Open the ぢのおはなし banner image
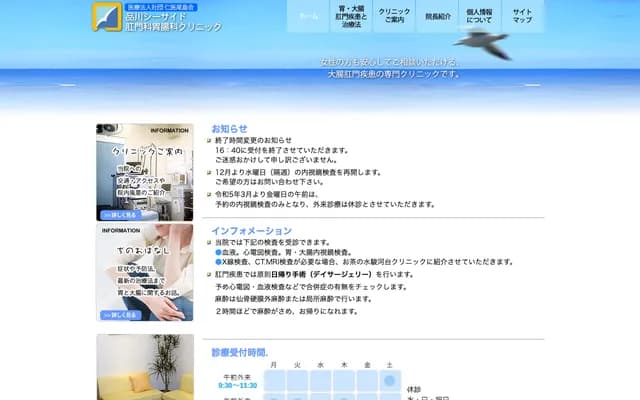Screen dimensions: 640x400 point(144,272)
